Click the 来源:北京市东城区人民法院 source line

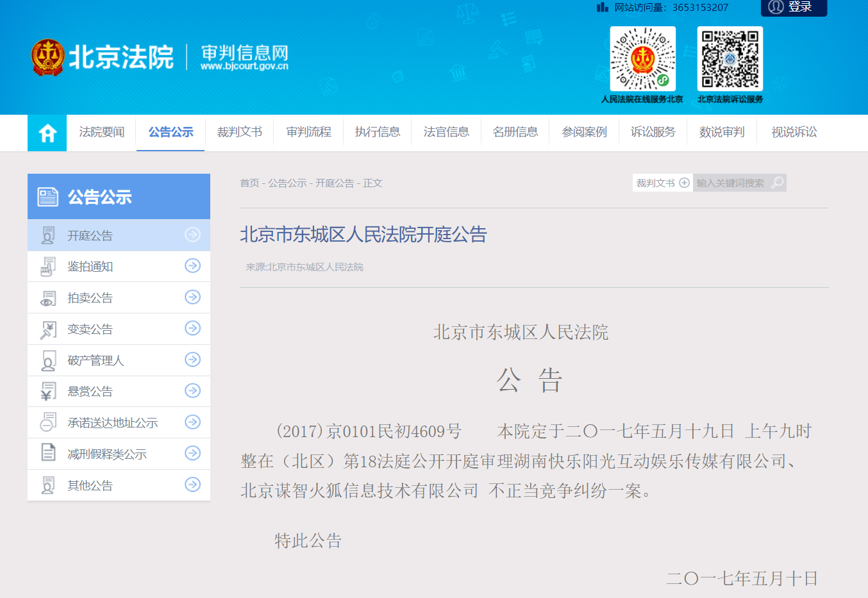tap(305, 267)
